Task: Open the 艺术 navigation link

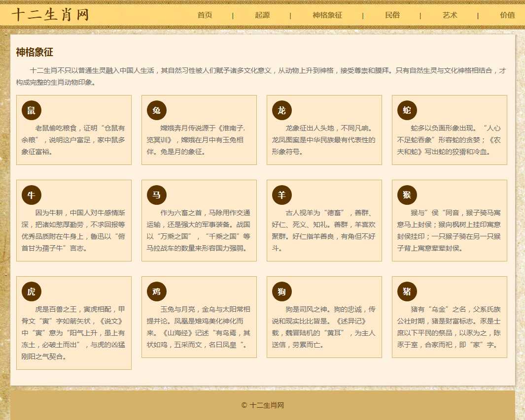Action: click(450, 15)
